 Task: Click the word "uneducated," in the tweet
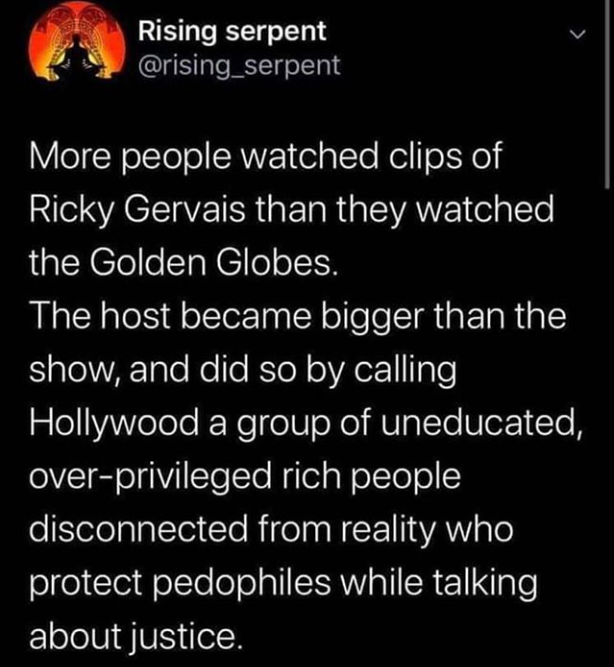point(481,424)
